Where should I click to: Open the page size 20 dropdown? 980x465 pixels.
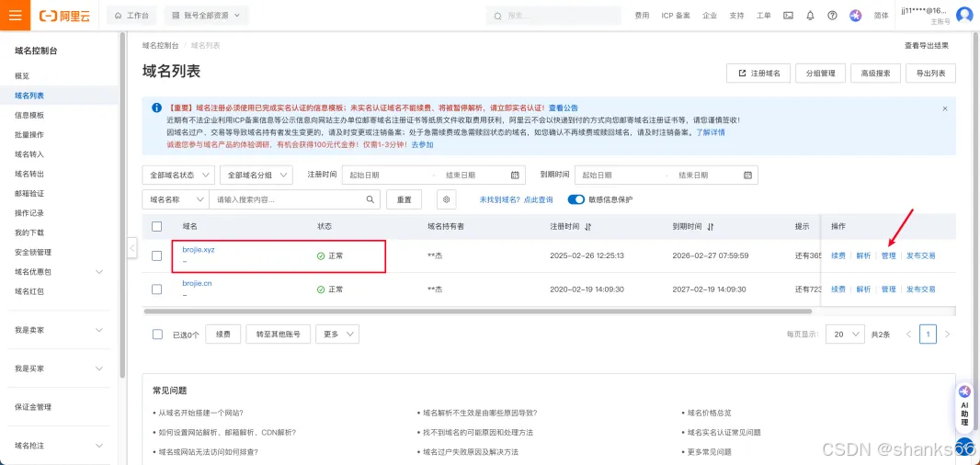(x=845, y=335)
